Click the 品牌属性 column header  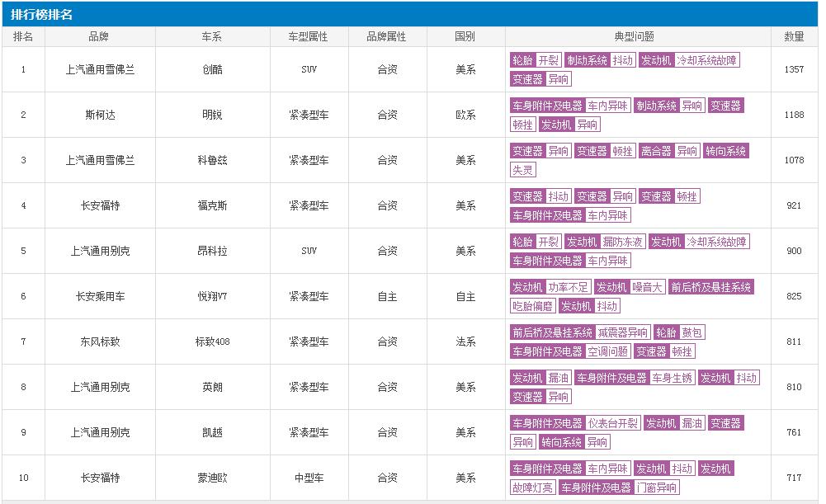387,36
